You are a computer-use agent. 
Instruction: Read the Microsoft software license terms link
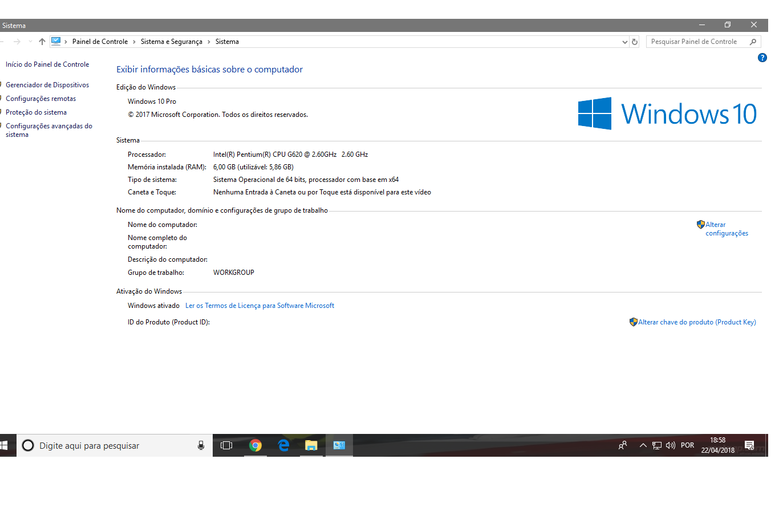[x=259, y=306]
